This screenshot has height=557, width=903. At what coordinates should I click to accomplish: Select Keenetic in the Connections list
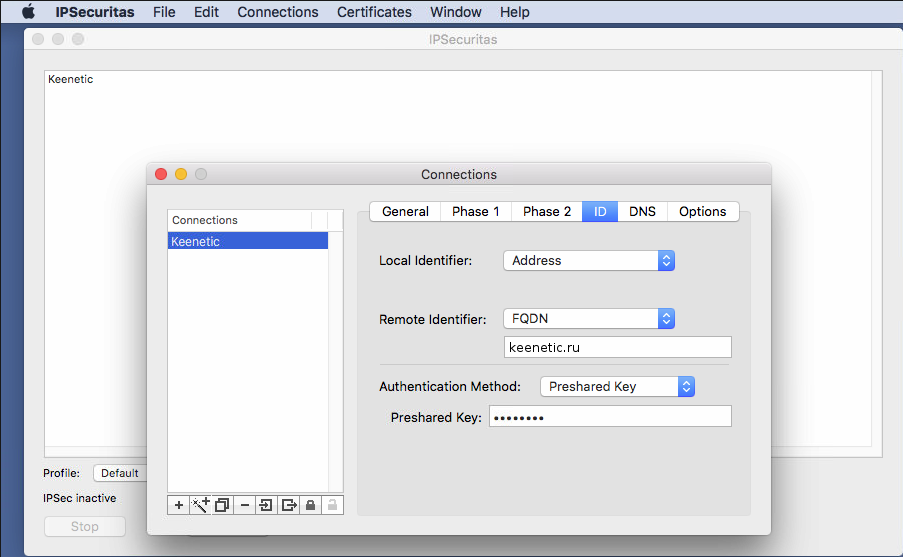(247, 241)
